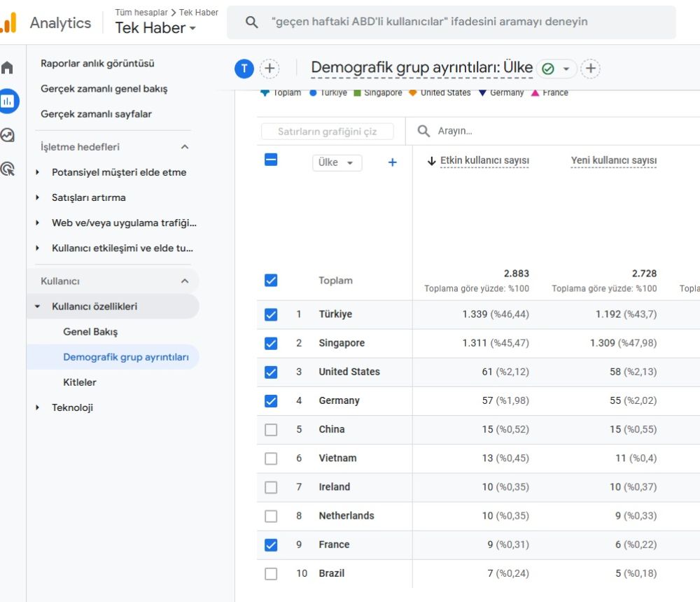The image size is (700, 602).
Task: Open the Ülke dimension dropdown
Action: pyautogui.click(x=337, y=162)
